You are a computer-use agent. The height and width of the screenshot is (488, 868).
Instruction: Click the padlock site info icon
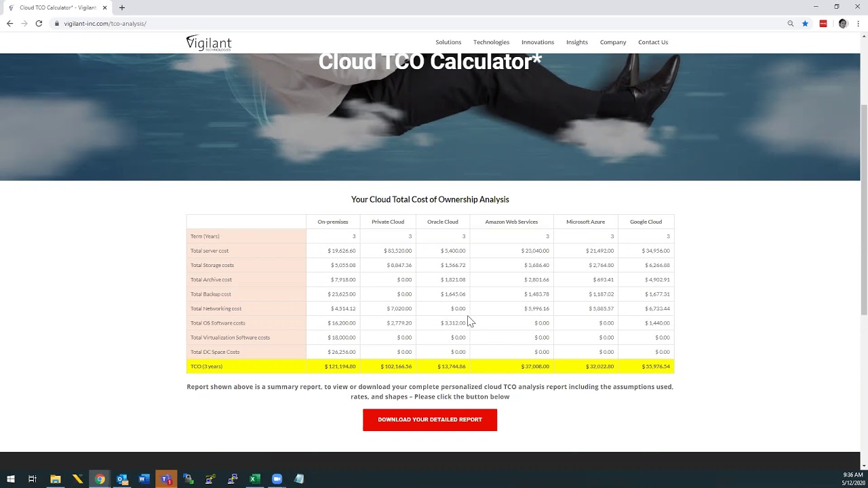(57, 24)
